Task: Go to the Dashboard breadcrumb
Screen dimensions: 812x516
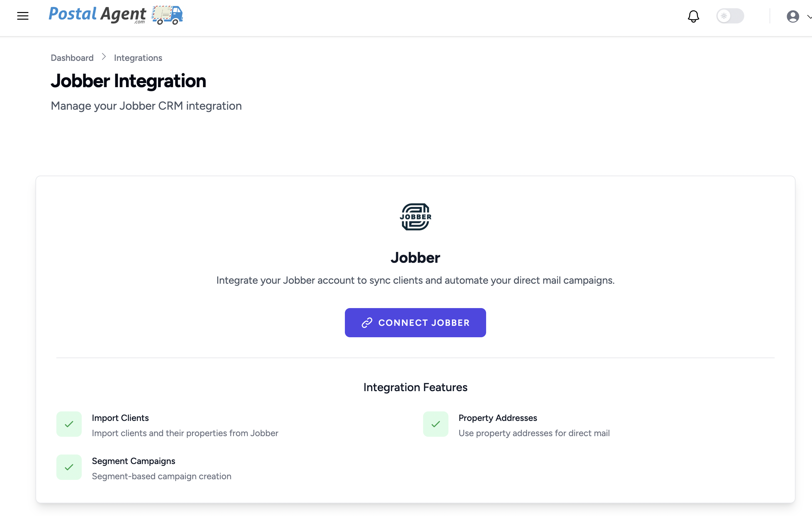Action: pos(72,58)
